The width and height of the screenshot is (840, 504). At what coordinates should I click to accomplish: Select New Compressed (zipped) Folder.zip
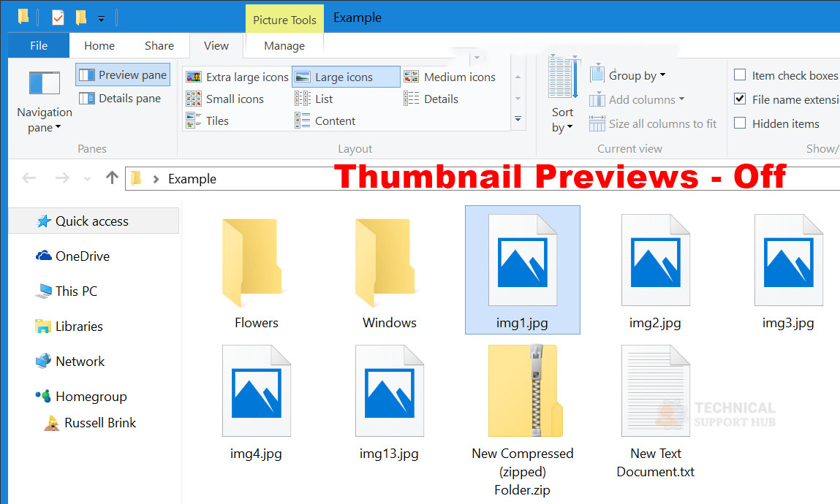click(522, 420)
